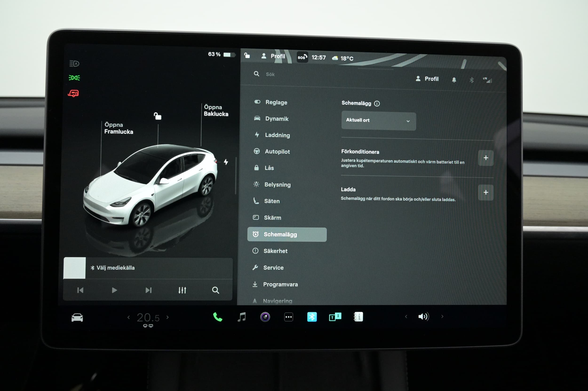Click the car controls icon
The image size is (588, 391).
(77, 317)
